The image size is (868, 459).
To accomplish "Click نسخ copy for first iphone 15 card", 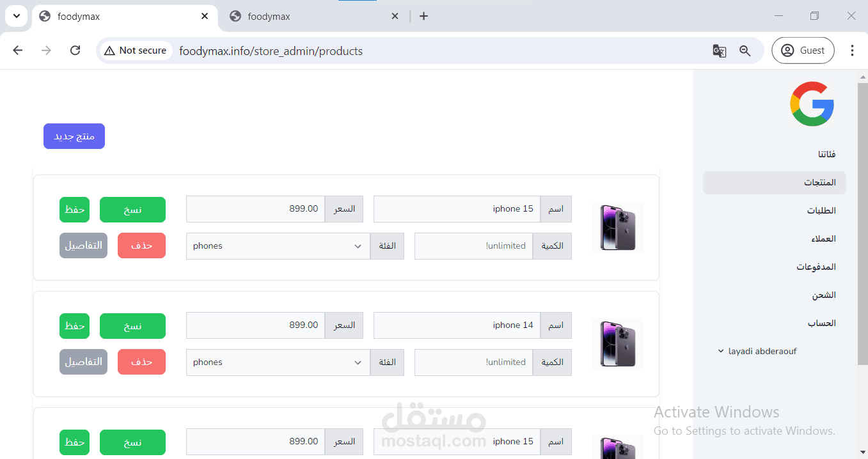I will point(132,210).
